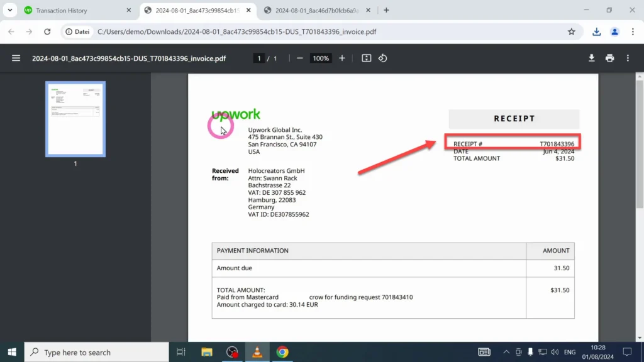Click receipt number T701843396
The image size is (644, 362).
(x=557, y=144)
